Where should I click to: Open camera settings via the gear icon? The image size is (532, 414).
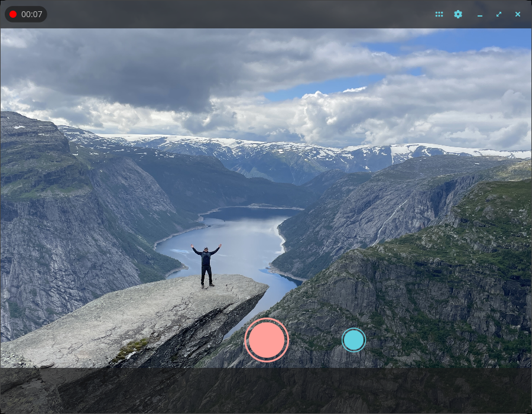458,14
